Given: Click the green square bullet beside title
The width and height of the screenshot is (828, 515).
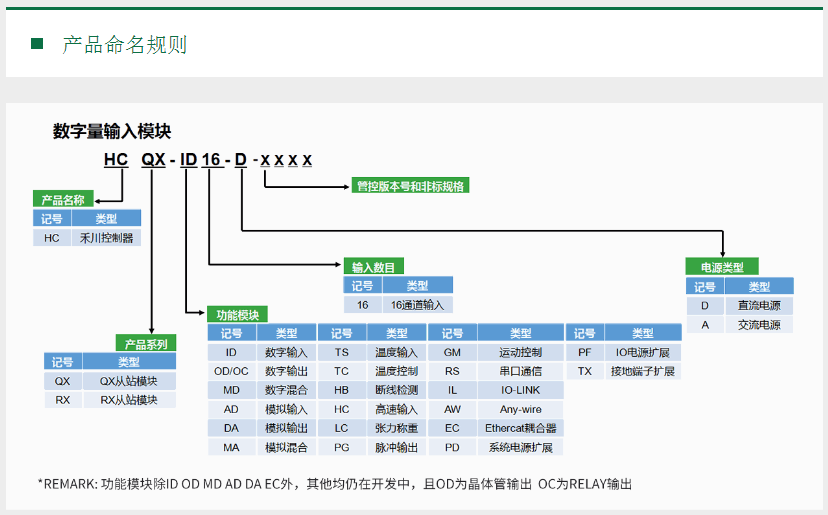Looking at the screenshot, I should click(37, 43).
